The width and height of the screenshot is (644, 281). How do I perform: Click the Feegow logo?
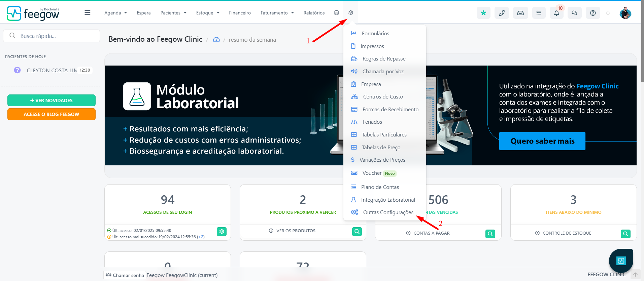coord(33,13)
